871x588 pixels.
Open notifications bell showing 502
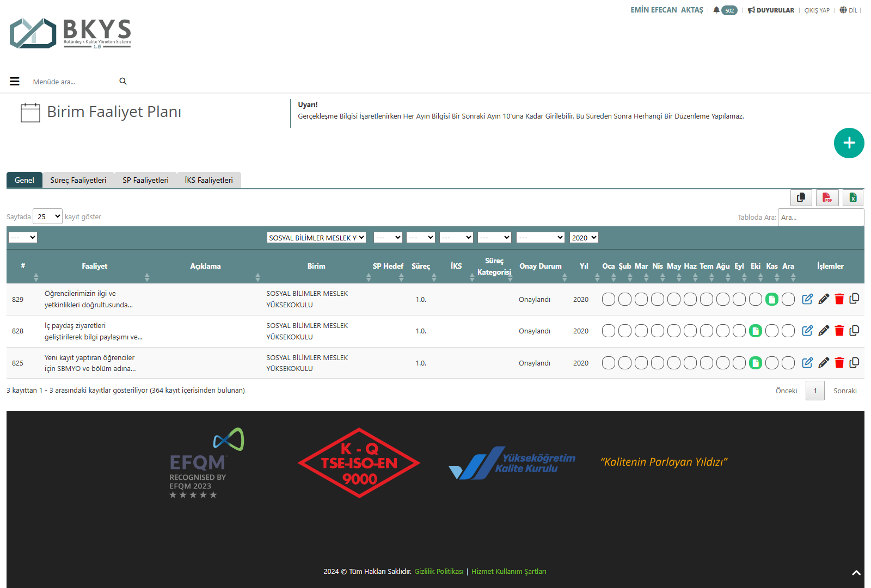pyautogui.click(x=725, y=10)
